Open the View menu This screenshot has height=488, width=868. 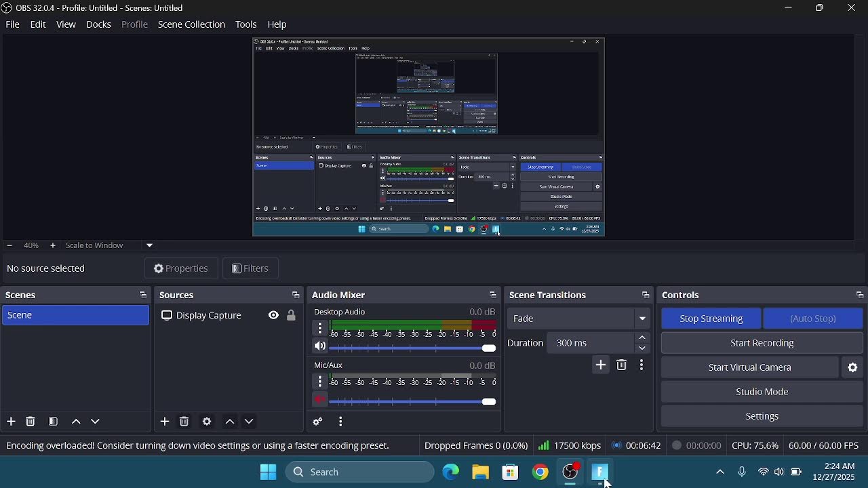pos(66,24)
